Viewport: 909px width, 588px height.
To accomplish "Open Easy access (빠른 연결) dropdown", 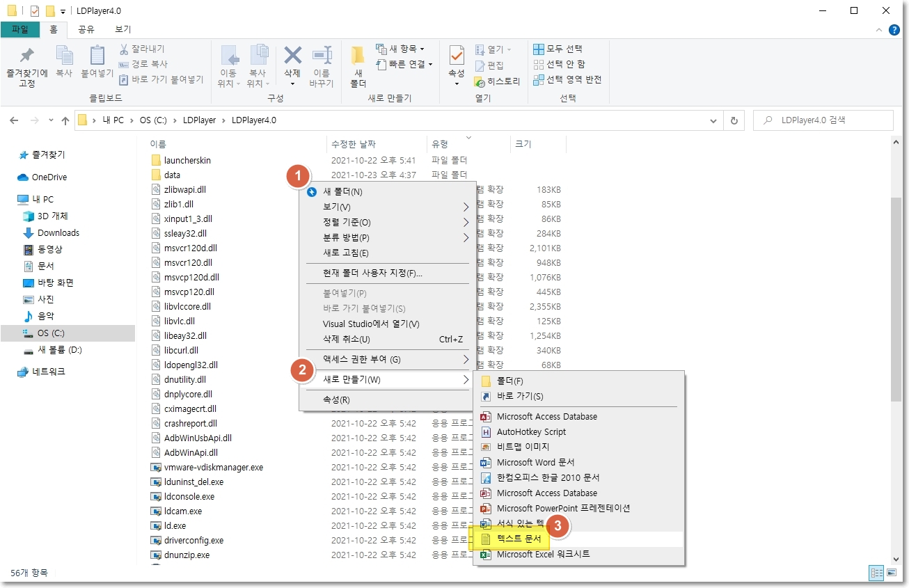I will [404, 64].
